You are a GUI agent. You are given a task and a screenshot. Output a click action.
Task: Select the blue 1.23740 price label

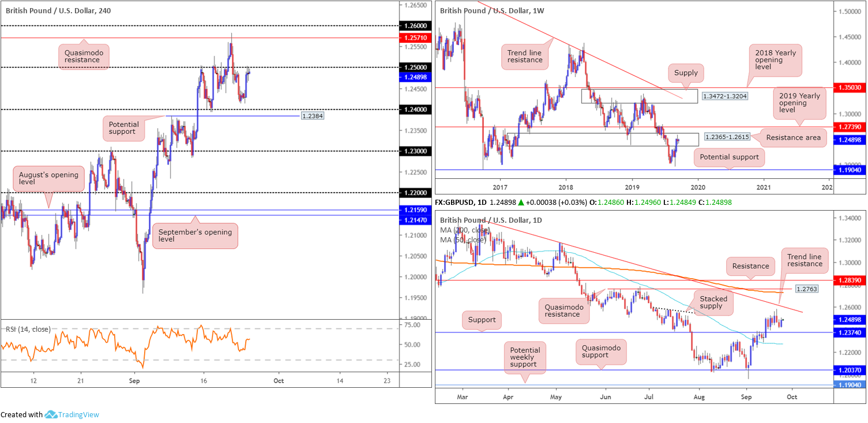click(850, 332)
